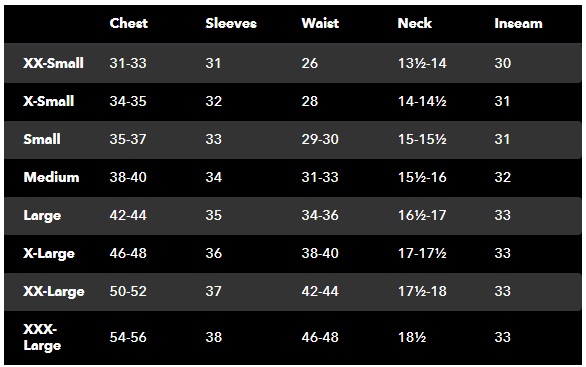Click the XX-Small row label
This screenshot has width=586, height=367.
(53, 63)
